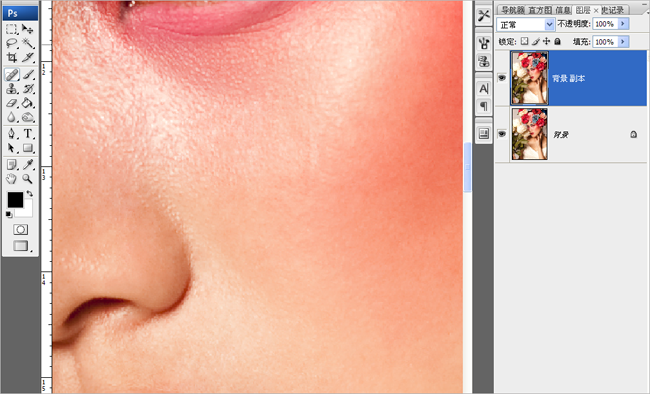Screen dimensions: 650x394
Task: Toggle Quick Mask mode
Action: pyautogui.click(x=20, y=229)
